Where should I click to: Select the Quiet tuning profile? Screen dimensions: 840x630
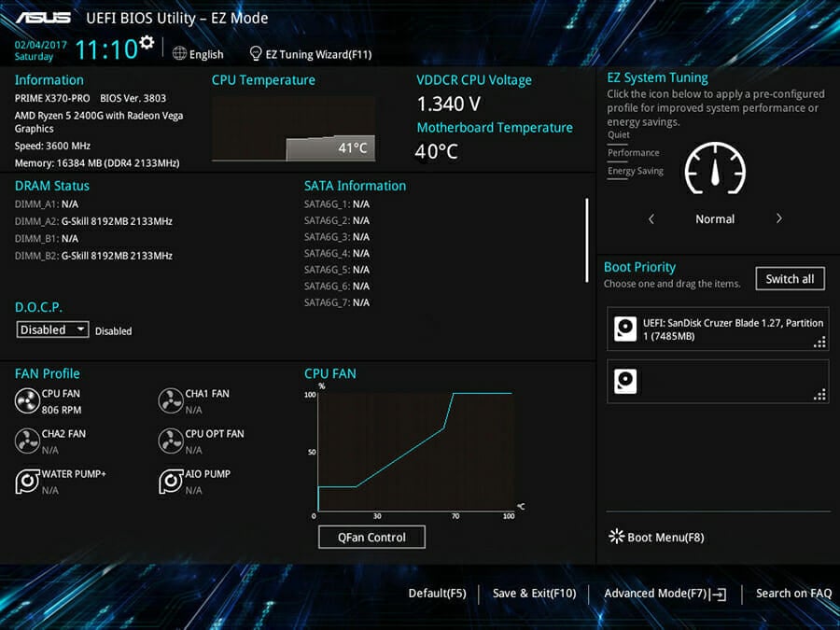[x=619, y=135]
